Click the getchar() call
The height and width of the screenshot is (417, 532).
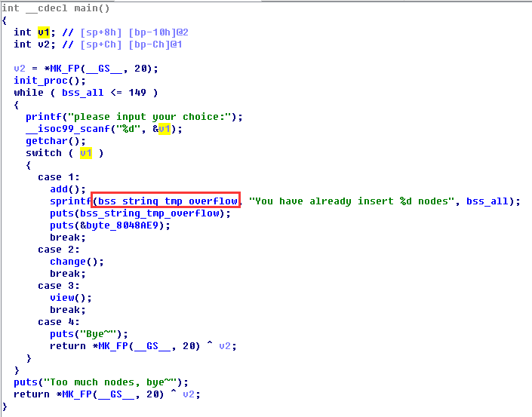(55, 141)
